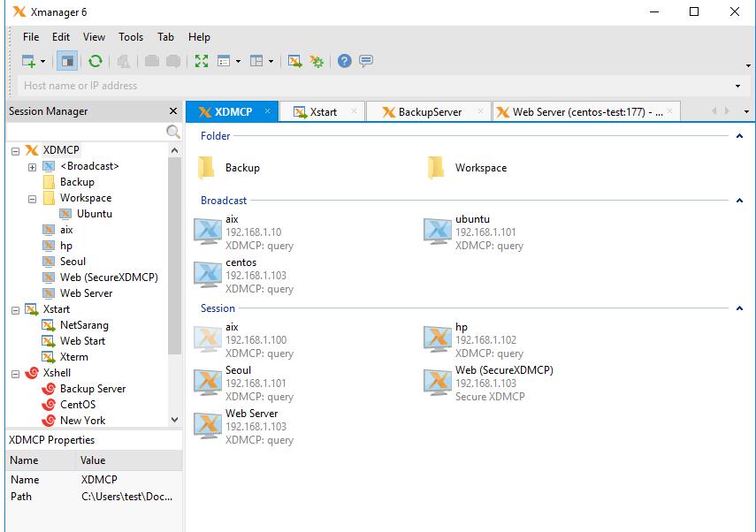Open the layout arrangement dropdown arrow

click(271, 61)
